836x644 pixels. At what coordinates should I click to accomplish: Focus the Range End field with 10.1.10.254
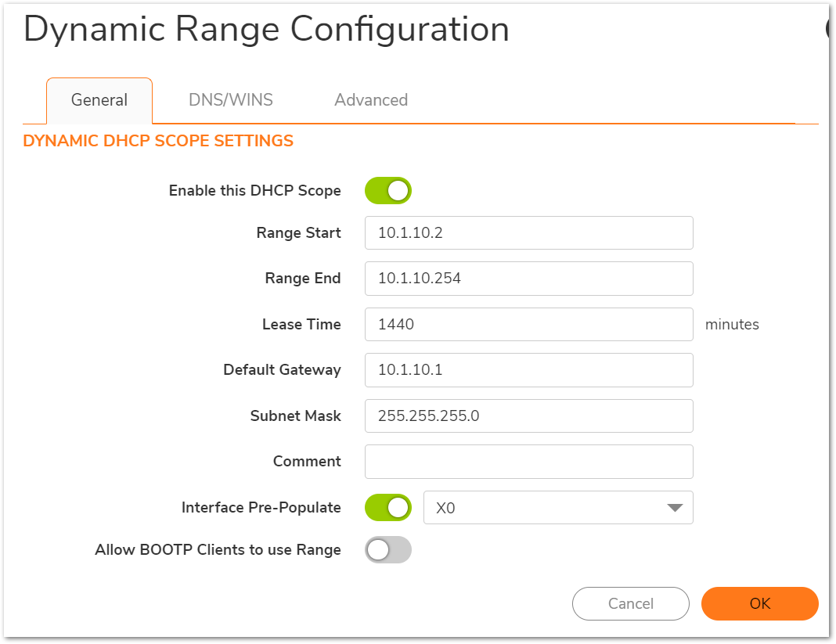click(528, 279)
